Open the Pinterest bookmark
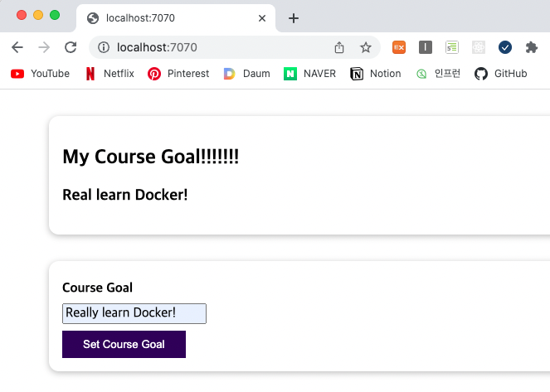Viewport: 550px width, 392px height. click(178, 74)
